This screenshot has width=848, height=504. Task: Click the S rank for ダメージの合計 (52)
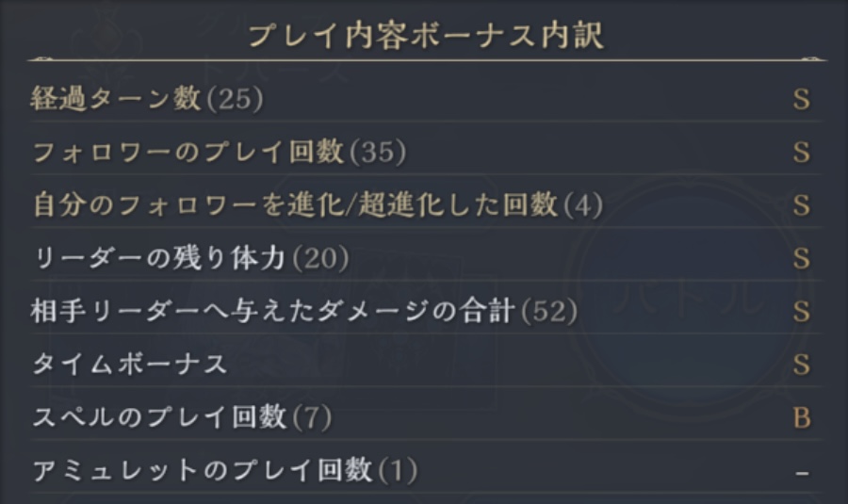tap(802, 312)
